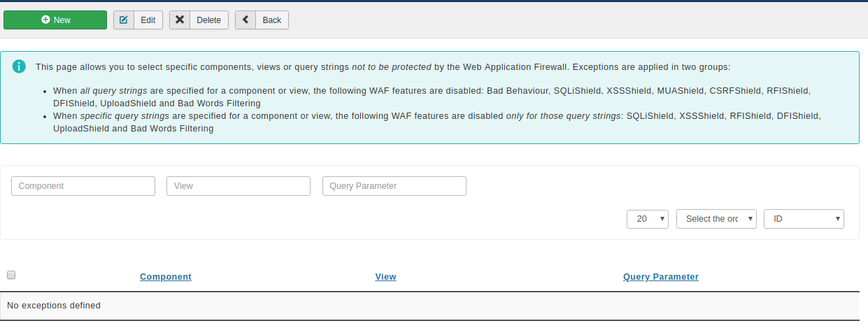This screenshot has width=868, height=328.
Task: Open the ID sort field dropdown
Action: (804, 219)
